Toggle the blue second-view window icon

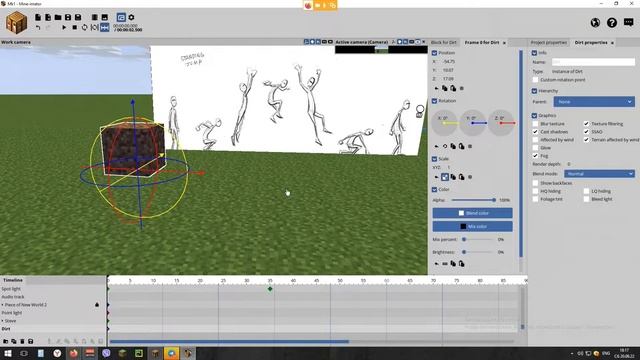[121, 17]
